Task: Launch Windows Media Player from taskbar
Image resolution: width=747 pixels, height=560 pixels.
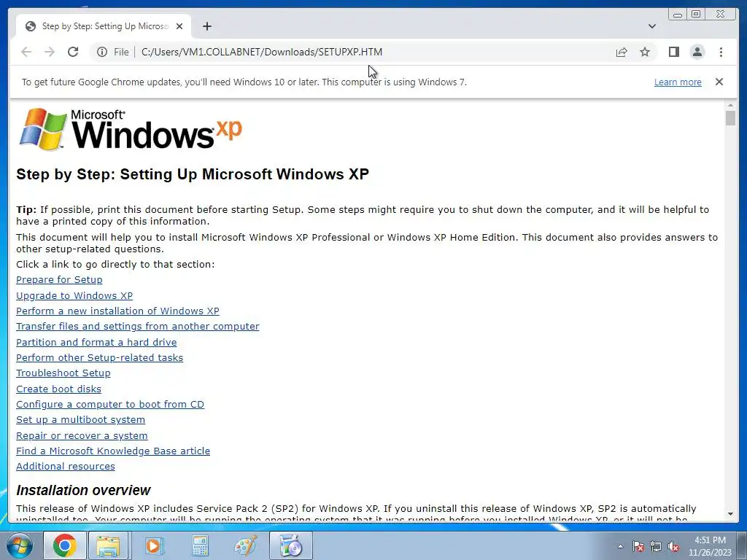Action: pyautogui.click(x=153, y=545)
